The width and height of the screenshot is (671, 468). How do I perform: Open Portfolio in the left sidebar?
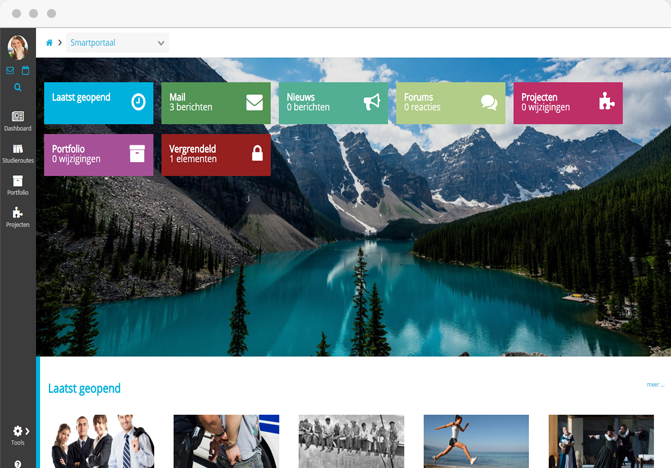(x=17, y=185)
